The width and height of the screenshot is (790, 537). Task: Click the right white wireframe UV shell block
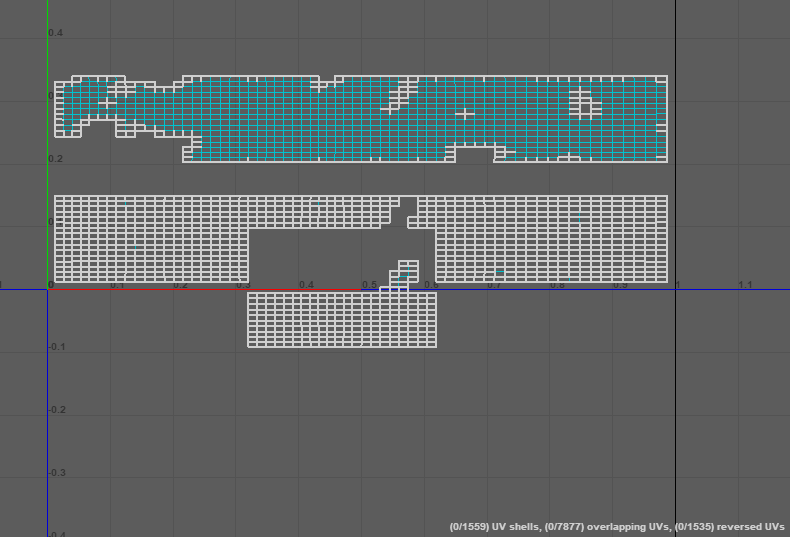(x=550, y=240)
